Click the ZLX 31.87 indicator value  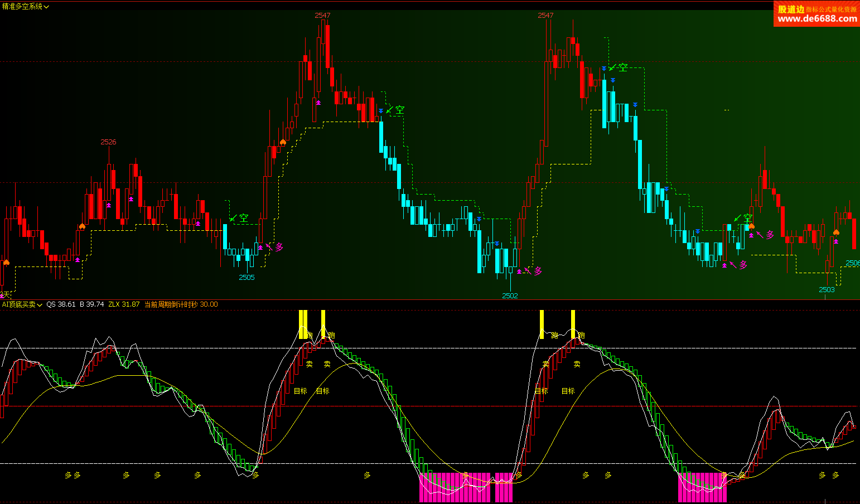tap(124, 304)
